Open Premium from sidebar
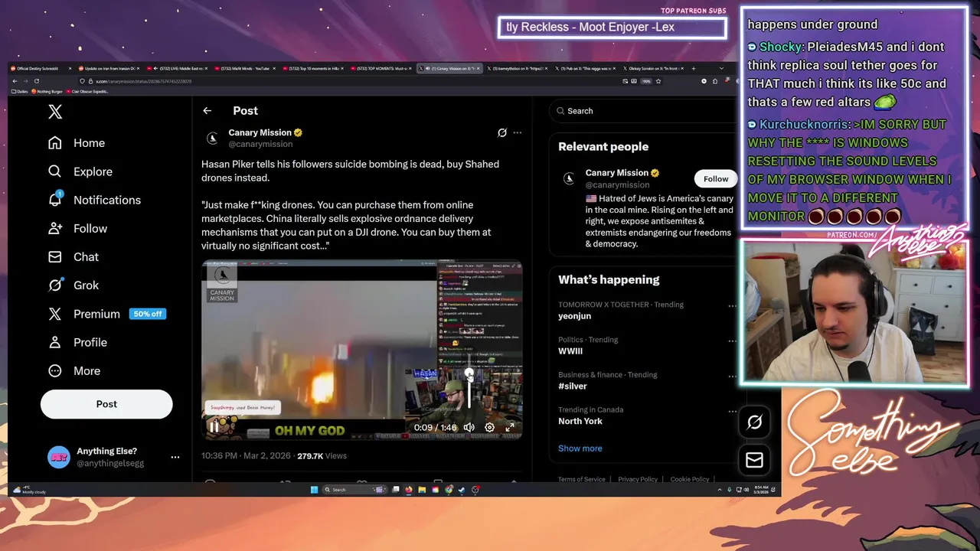980x551 pixels. [106, 314]
